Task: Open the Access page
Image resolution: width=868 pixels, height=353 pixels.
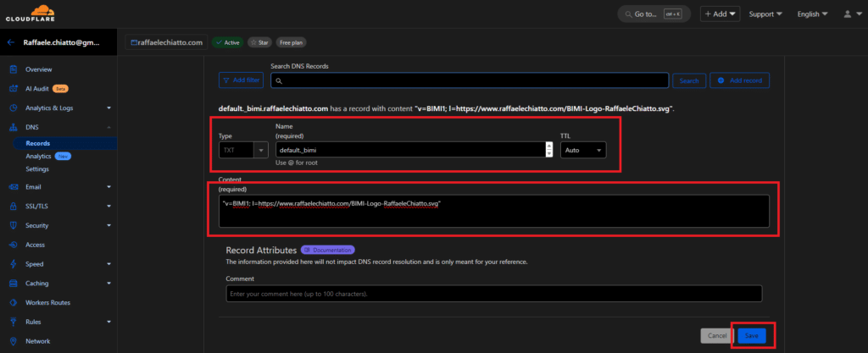Action: pyautogui.click(x=35, y=245)
